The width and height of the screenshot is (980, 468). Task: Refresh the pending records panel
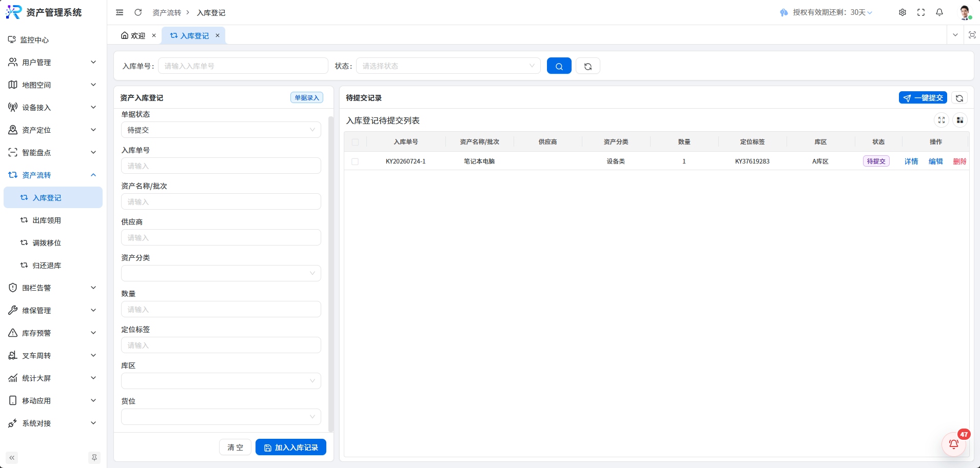[959, 98]
